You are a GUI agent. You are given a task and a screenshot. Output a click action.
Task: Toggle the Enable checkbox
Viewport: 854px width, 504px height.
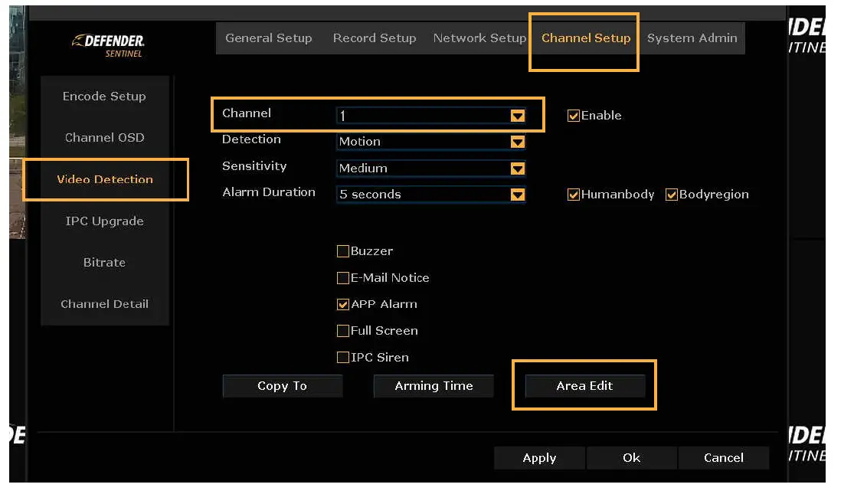tap(573, 116)
